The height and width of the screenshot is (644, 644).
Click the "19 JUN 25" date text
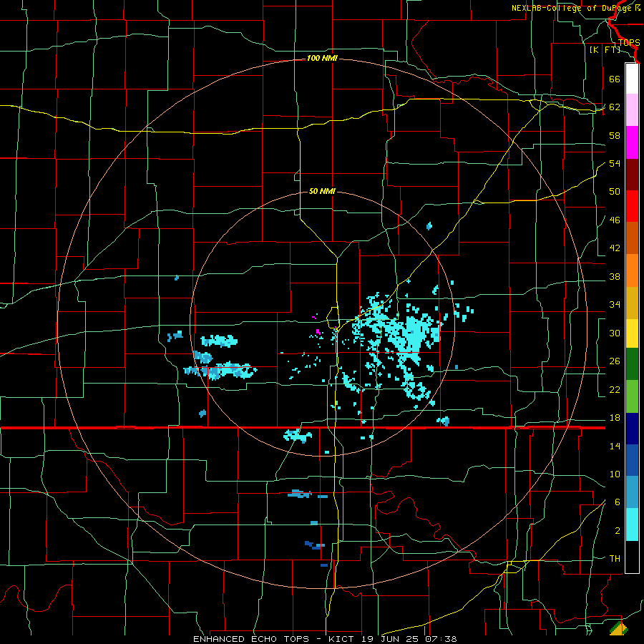click(x=392, y=639)
